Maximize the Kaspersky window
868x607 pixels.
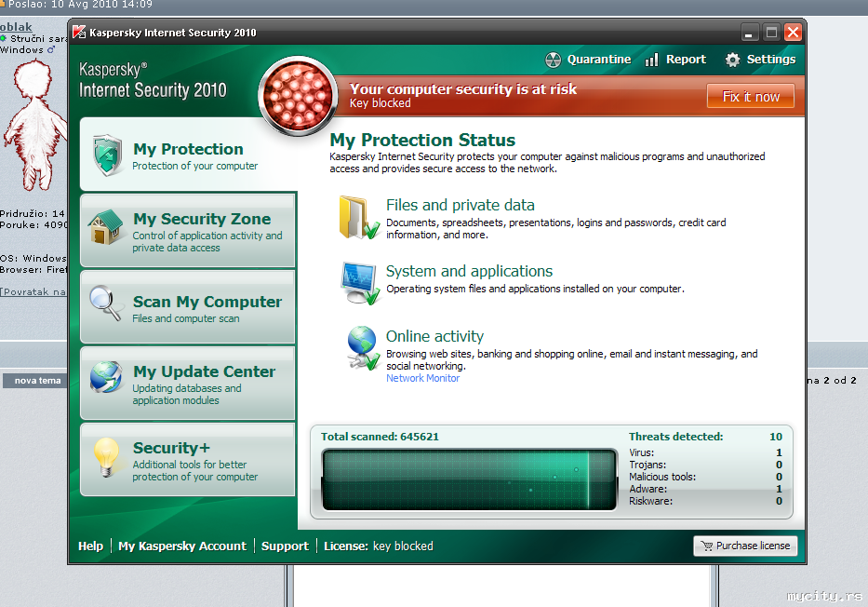tap(771, 33)
